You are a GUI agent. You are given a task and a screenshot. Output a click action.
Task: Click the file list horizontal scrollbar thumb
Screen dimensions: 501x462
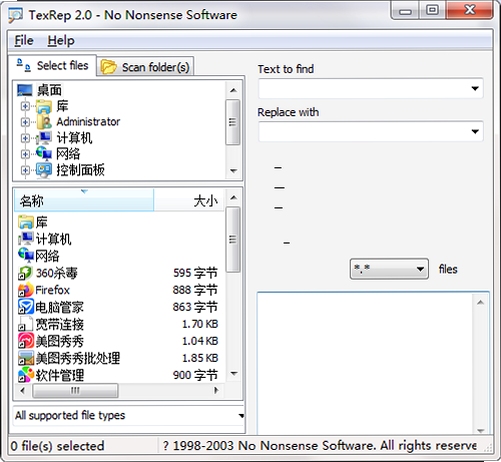tap(75, 390)
